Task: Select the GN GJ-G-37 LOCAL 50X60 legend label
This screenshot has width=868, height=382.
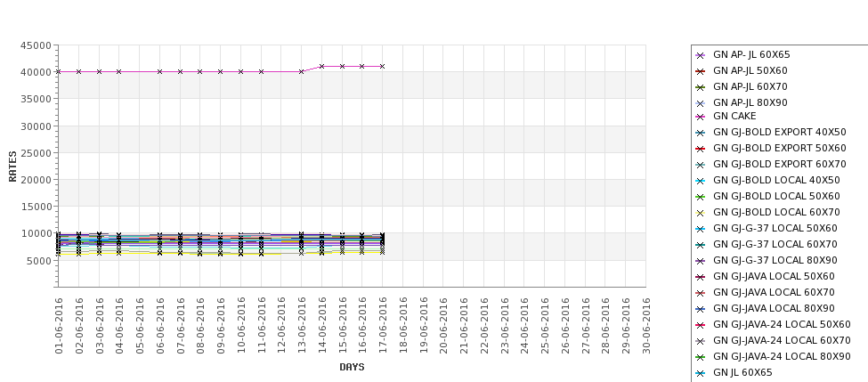Action: 775,229
